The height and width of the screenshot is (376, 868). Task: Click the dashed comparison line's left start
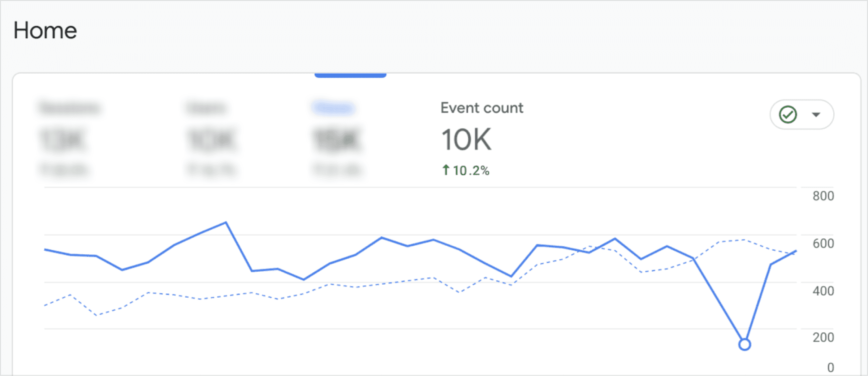45,305
